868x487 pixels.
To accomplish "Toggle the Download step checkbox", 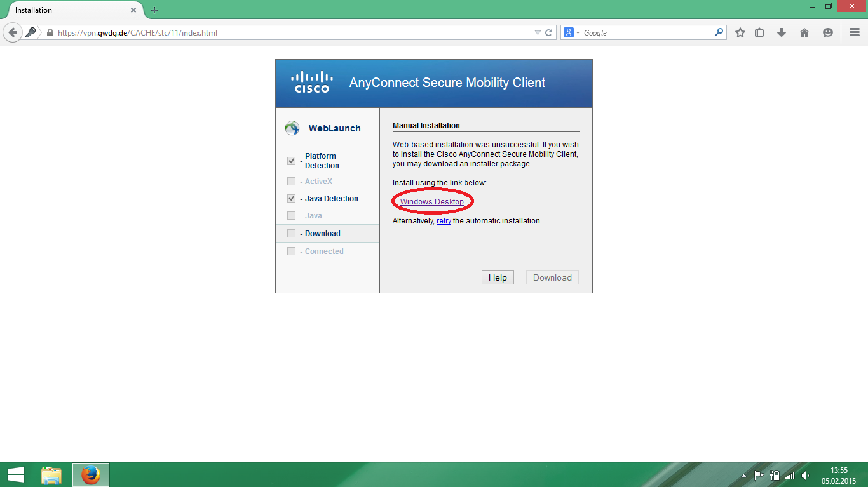I will pyautogui.click(x=291, y=234).
